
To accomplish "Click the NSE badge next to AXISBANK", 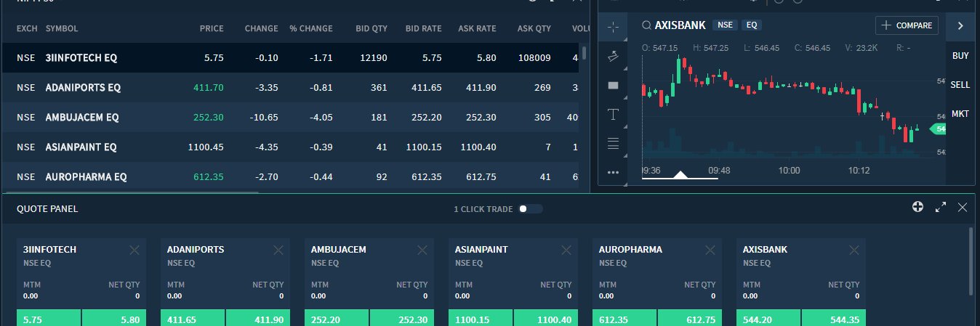I will tap(725, 25).
